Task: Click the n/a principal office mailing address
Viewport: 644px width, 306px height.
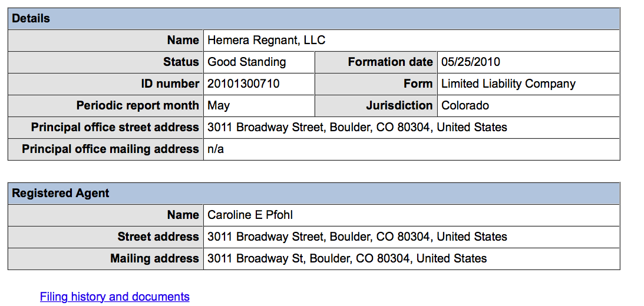Action: pyautogui.click(x=216, y=149)
